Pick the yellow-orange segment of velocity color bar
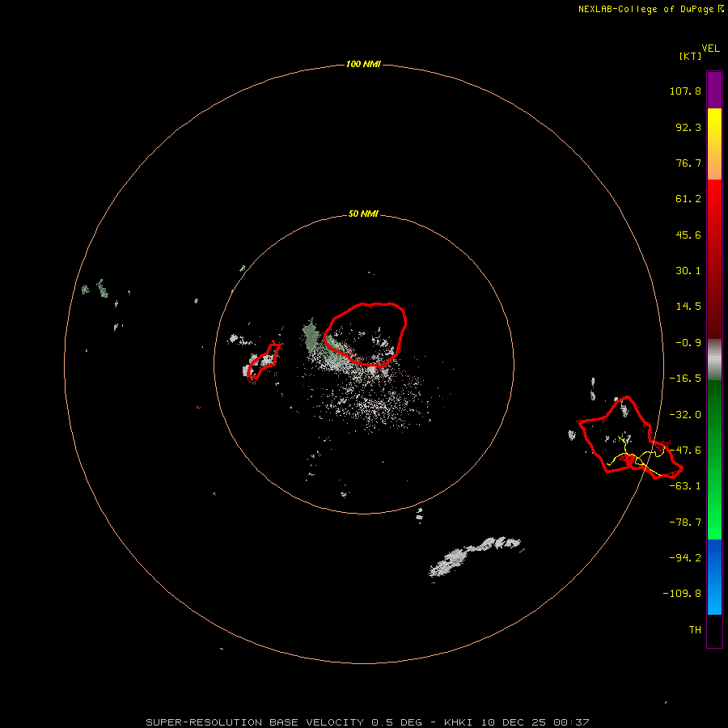 point(714,144)
